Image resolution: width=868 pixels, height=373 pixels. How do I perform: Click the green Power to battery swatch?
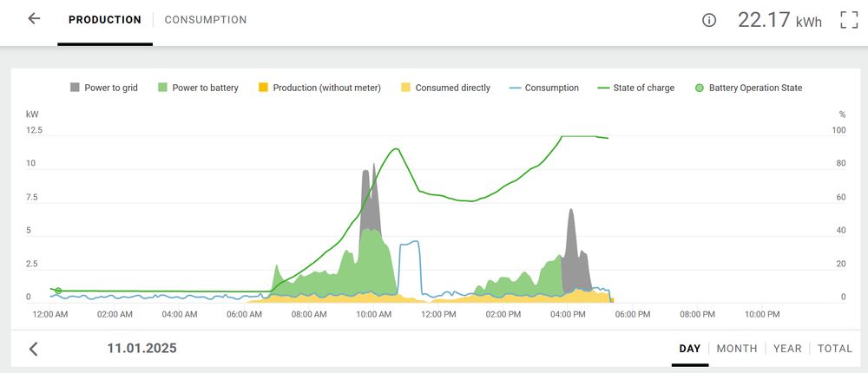[163, 88]
